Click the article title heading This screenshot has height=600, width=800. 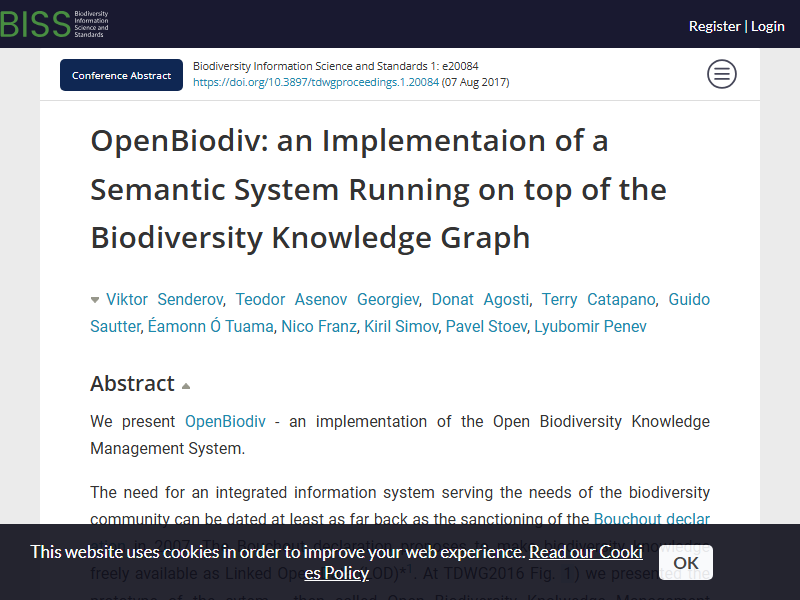pyautogui.click(x=379, y=189)
